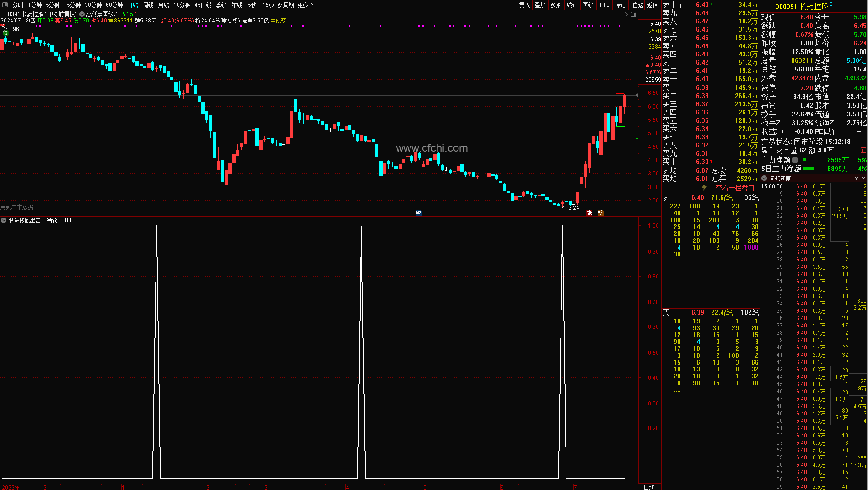Click the 交易状态 闭市阶段 status line
The image size is (868, 490).
806,142
